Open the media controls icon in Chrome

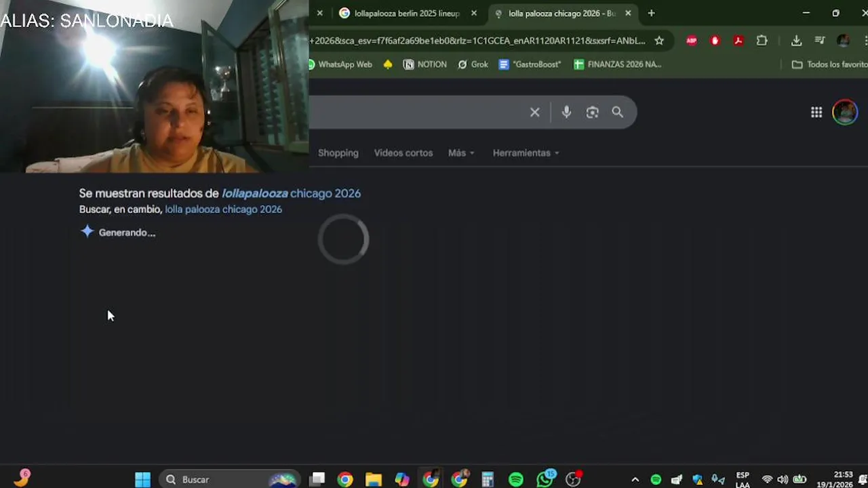820,41
